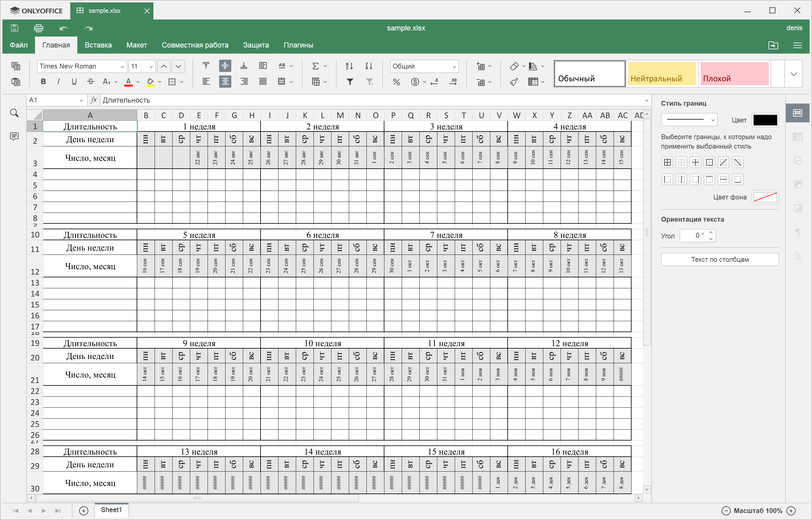The width and height of the screenshot is (812, 520).
Task: Click the Save icon
Action: tap(15, 28)
